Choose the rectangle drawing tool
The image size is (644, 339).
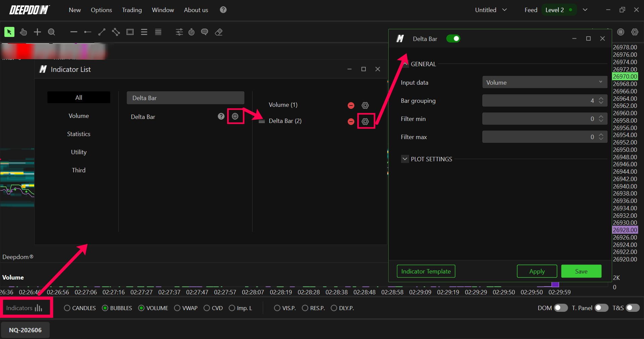tap(130, 32)
